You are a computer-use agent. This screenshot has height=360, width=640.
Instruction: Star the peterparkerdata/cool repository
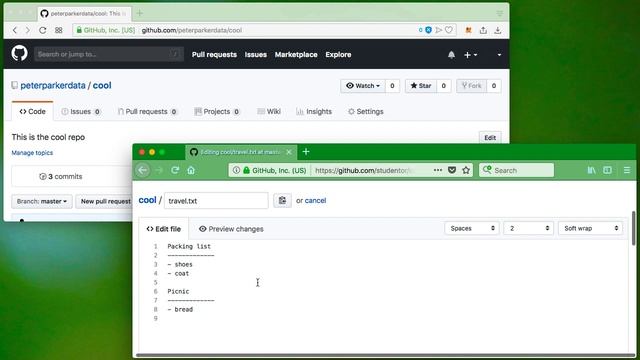coord(421,86)
